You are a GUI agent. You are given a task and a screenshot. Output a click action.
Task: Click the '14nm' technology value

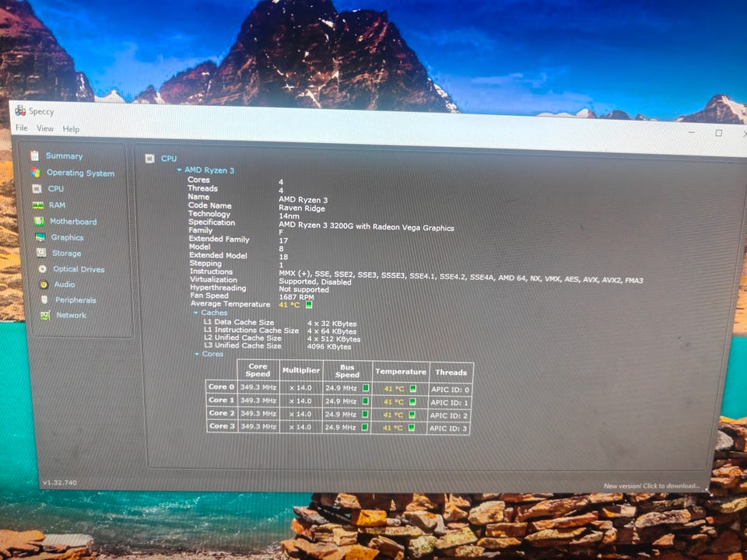pyautogui.click(x=289, y=215)
